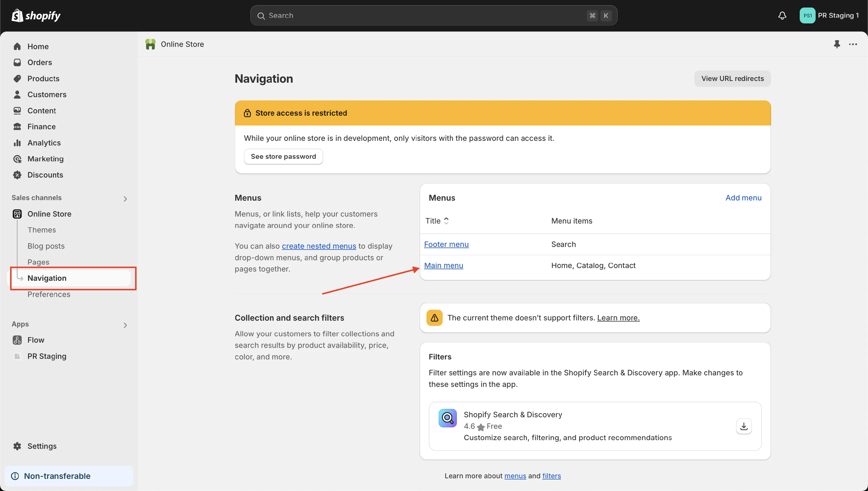Open the notifications bell
This screenshot has width=868, height=491.
(x=782, y=16)
